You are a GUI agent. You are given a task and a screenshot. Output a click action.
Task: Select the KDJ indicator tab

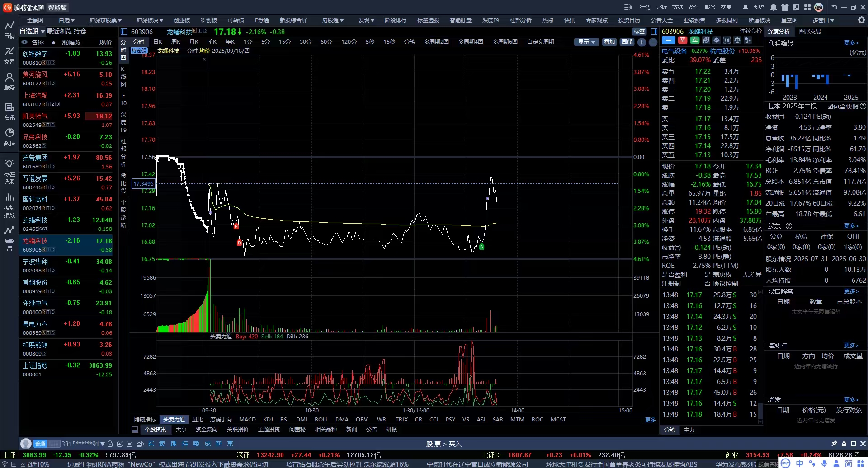click(268, 420)
